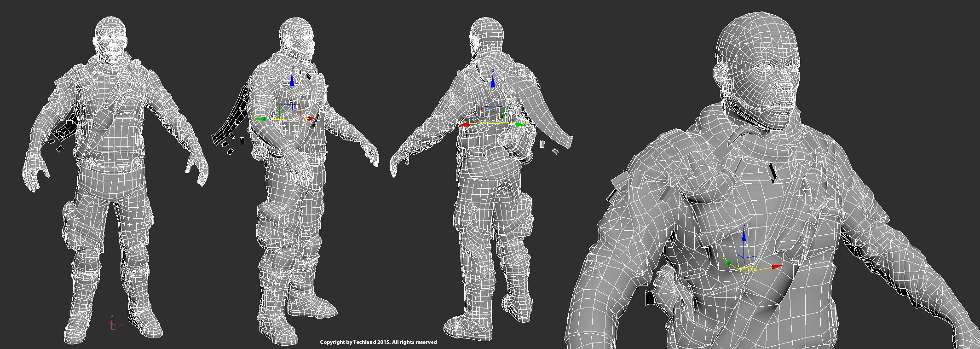The height and width of the screenshot is (349, 980).
Task: Select the front-view wireframe character head
Action: click(x=110, y=40)
